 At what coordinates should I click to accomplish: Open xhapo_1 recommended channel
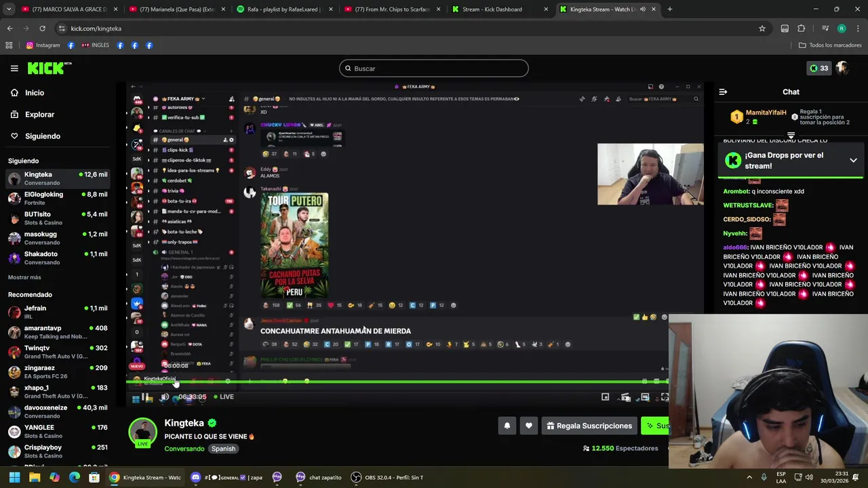[58, 391]
